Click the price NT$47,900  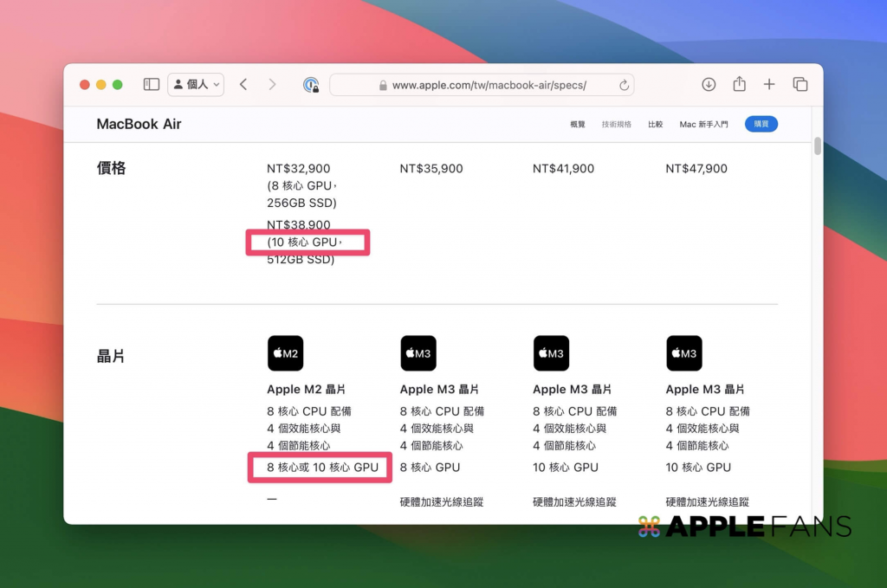coord(696,169)
